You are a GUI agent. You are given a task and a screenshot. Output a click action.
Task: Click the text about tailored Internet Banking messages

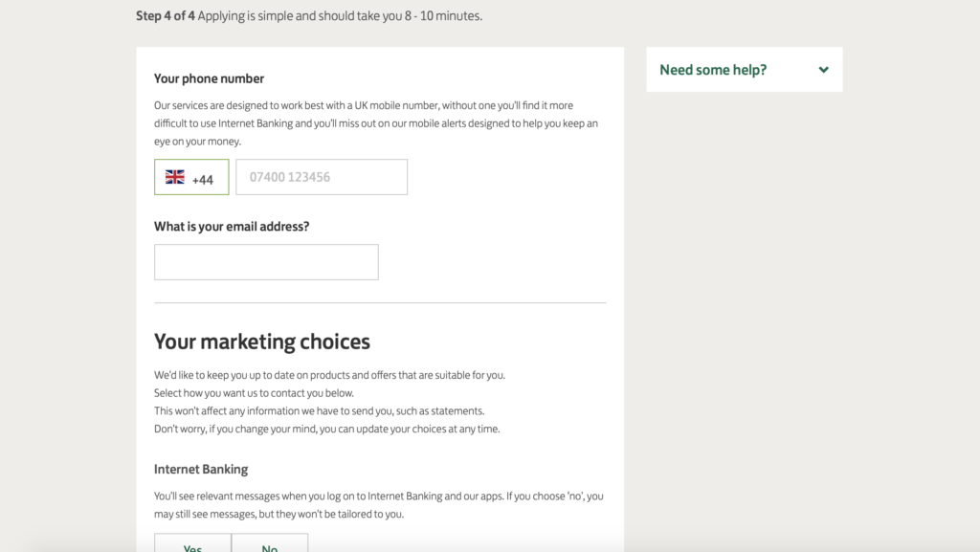point(379,505)
